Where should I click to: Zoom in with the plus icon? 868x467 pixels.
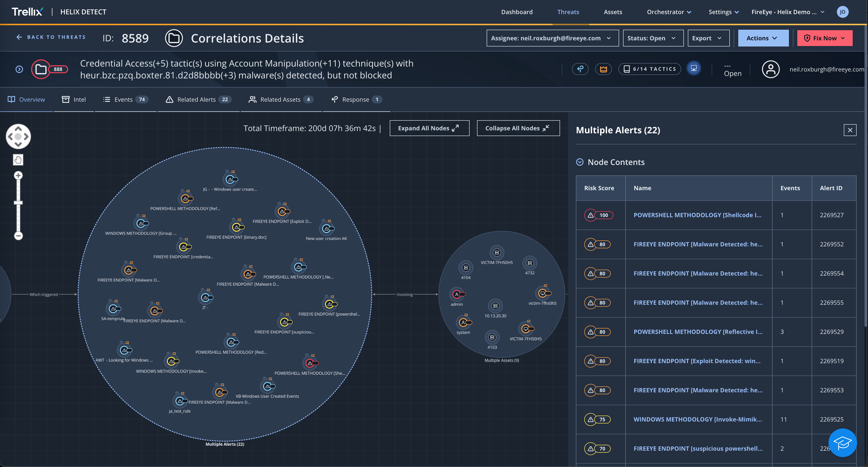click(18, 175)
